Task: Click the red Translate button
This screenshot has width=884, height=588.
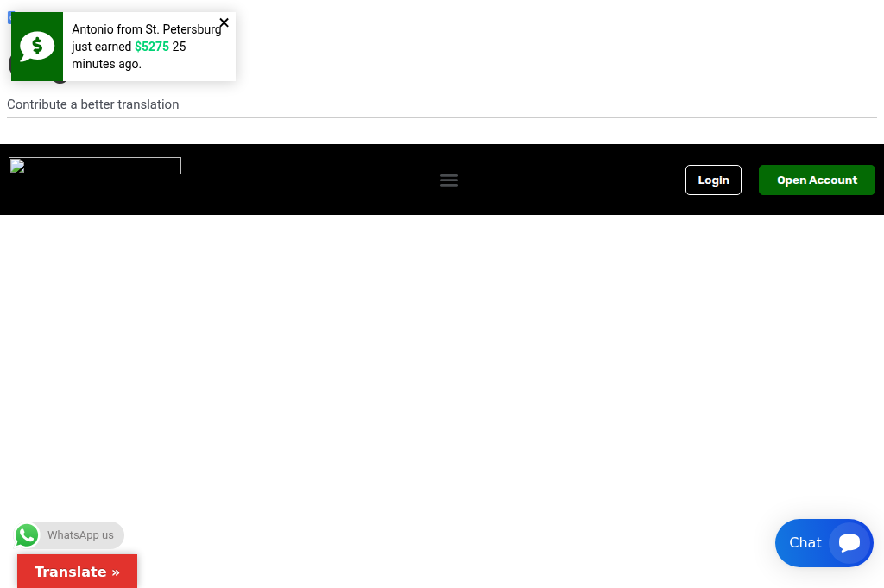Action: click(x=77, y=572)
